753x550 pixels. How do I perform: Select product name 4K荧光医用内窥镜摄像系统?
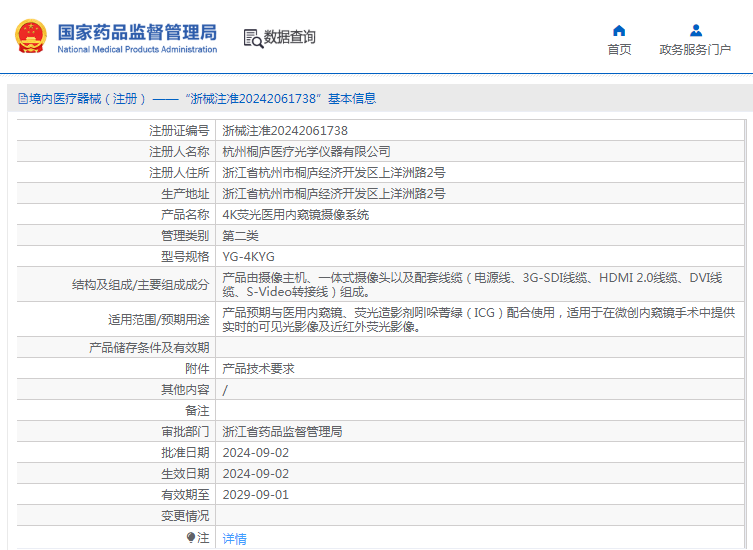[295, 215]
